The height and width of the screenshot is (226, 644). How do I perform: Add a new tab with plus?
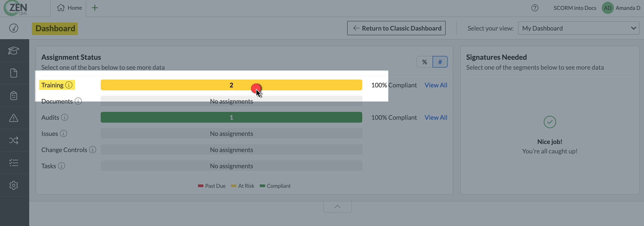click(95, 8)
